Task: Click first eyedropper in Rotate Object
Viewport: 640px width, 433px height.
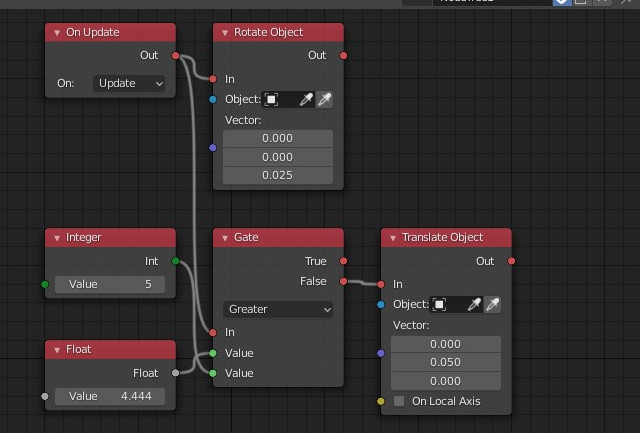Action: point(306,99)
